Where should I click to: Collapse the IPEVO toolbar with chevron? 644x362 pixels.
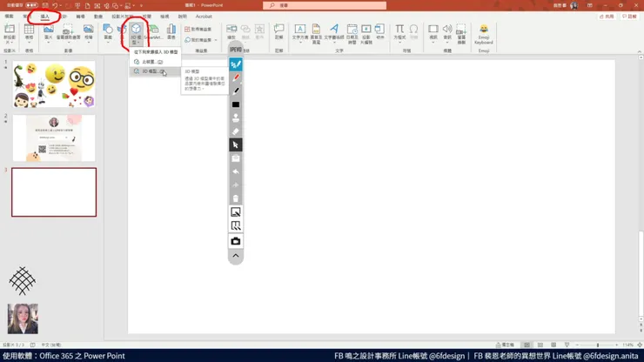236,256
